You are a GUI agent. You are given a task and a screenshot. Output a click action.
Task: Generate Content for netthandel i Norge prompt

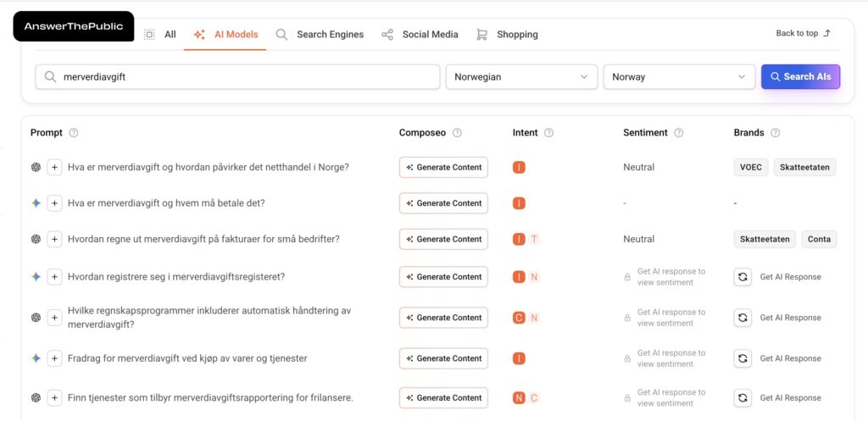tap(443, 168)
